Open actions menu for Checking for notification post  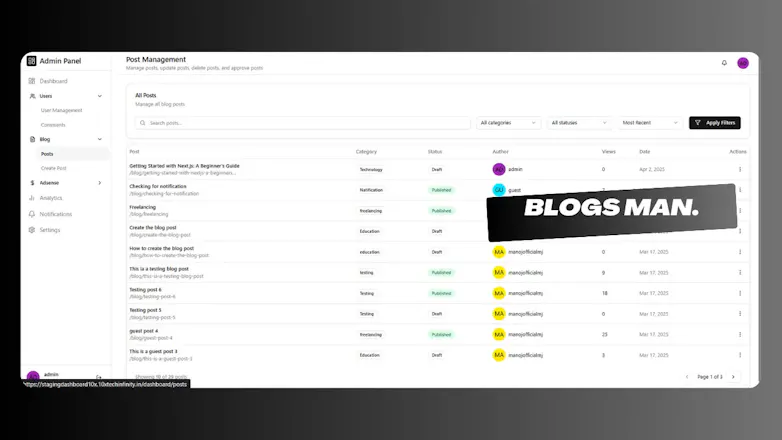(x=740, y=190)
